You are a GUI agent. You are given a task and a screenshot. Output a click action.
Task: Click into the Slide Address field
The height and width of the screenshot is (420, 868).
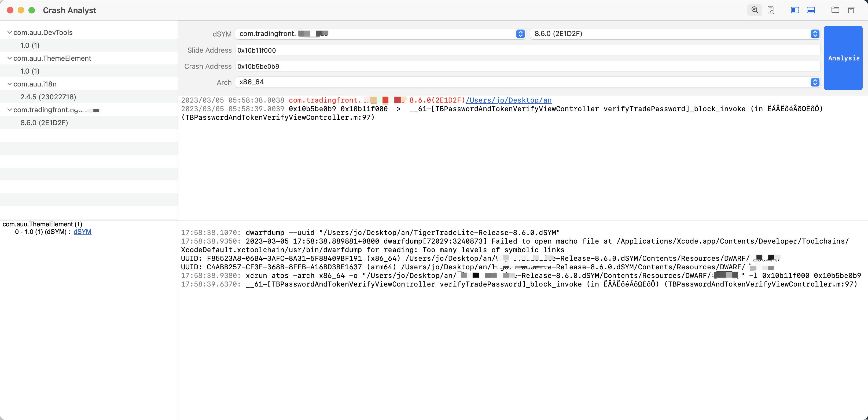[x=527, y=50]
